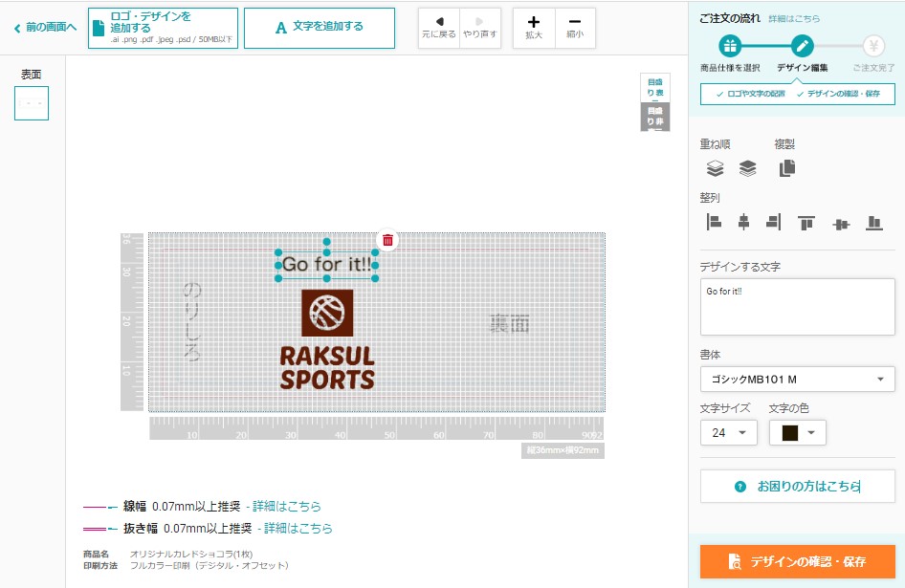Click 縦36mm×横92mm size label
This screenshot has height=588, width=905.
click(563, 450)
